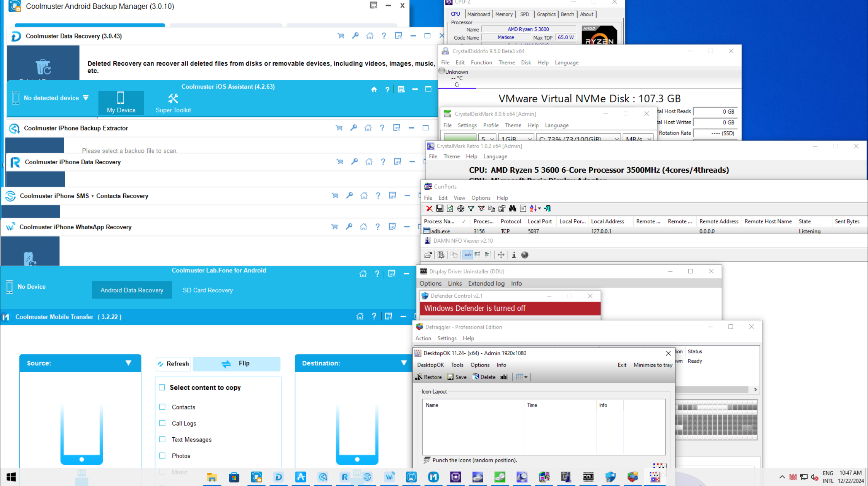The height and width of the screenshot is (486, 868).
Task: Check the 'Select content to copy' checkbox
Action: click(162, 387)
